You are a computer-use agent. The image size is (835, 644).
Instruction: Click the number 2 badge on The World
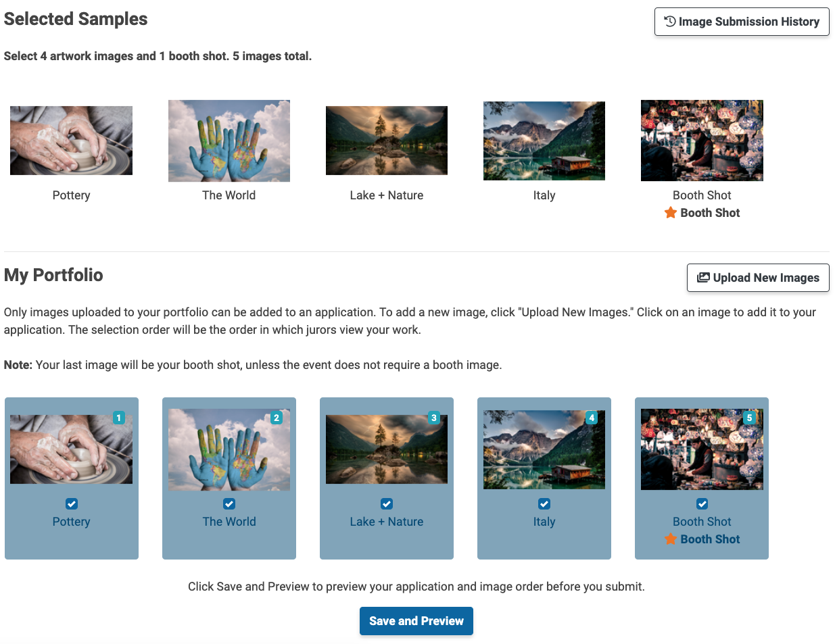coord(277,418)
